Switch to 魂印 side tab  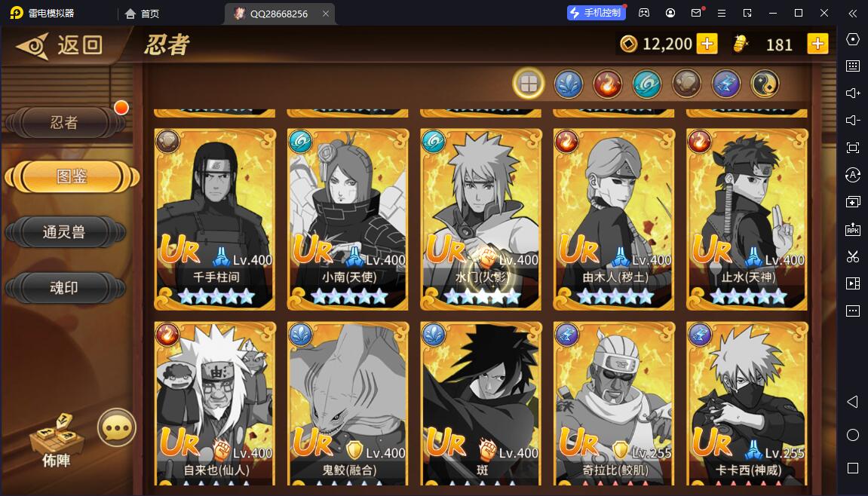click(x=65, y=287)
